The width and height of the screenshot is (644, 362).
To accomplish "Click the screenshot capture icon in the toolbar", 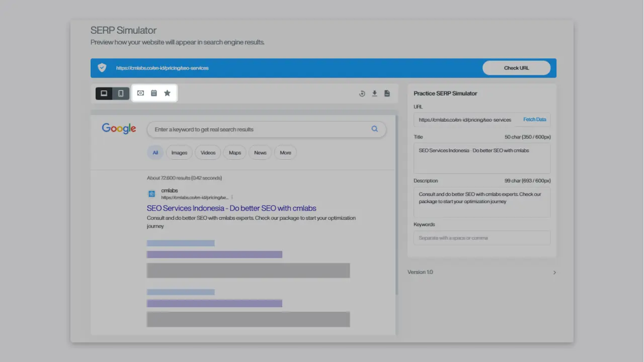I will (140, 93).
